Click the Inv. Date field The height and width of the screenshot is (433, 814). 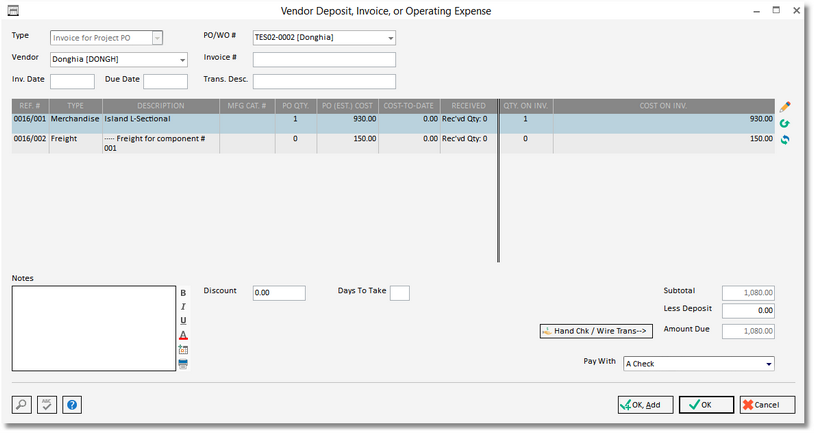(x=72, y=82)
